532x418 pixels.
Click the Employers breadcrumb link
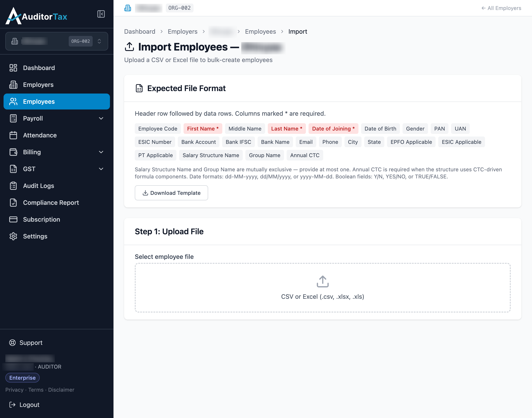(x=183, y=31)
